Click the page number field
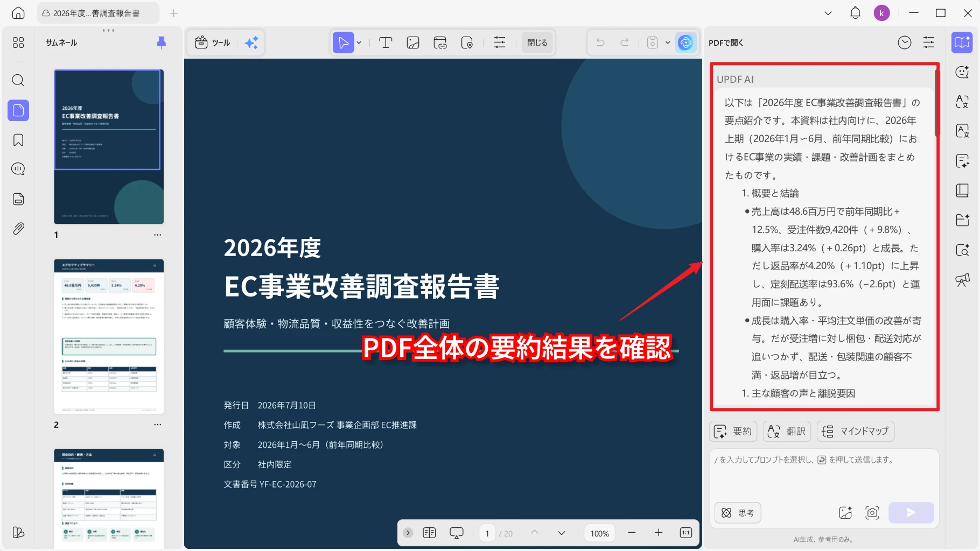This screenshot has height=551, width=980. pos(487,533)
